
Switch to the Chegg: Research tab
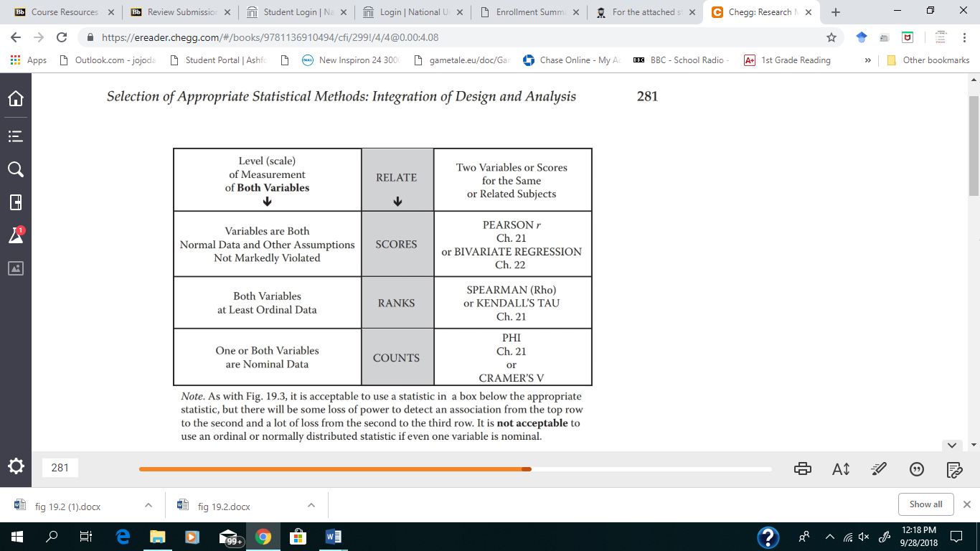click(760, 12)
